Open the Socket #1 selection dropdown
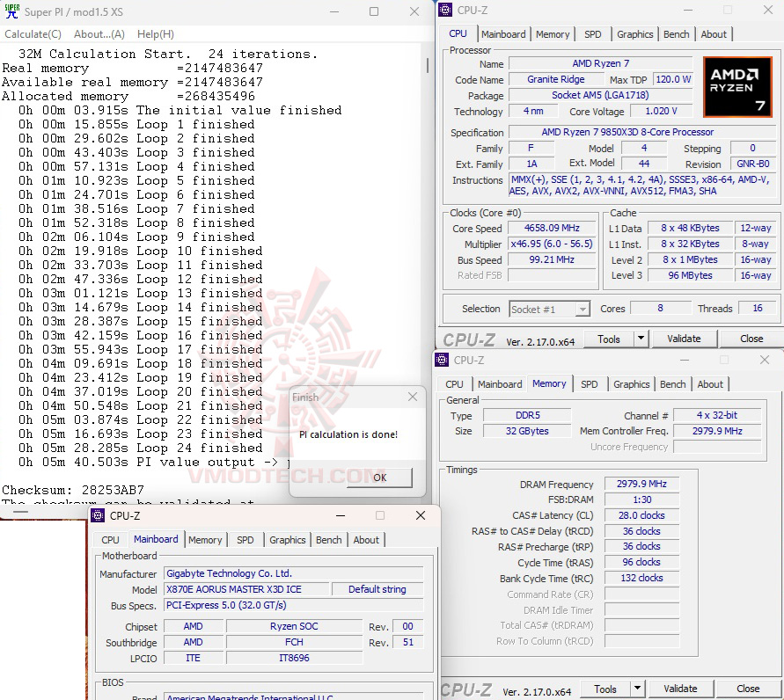Image resolution: width=784 pixels, height=700 pixels. click(x=549, y=310)
